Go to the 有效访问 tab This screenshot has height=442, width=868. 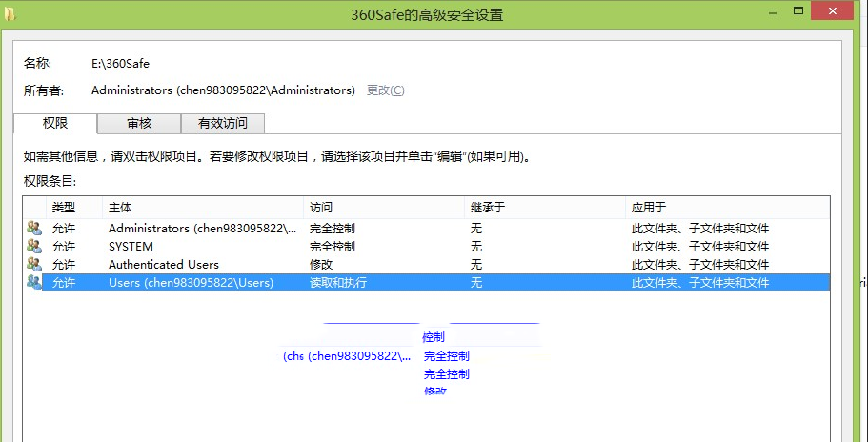click(x=222, y=124)
